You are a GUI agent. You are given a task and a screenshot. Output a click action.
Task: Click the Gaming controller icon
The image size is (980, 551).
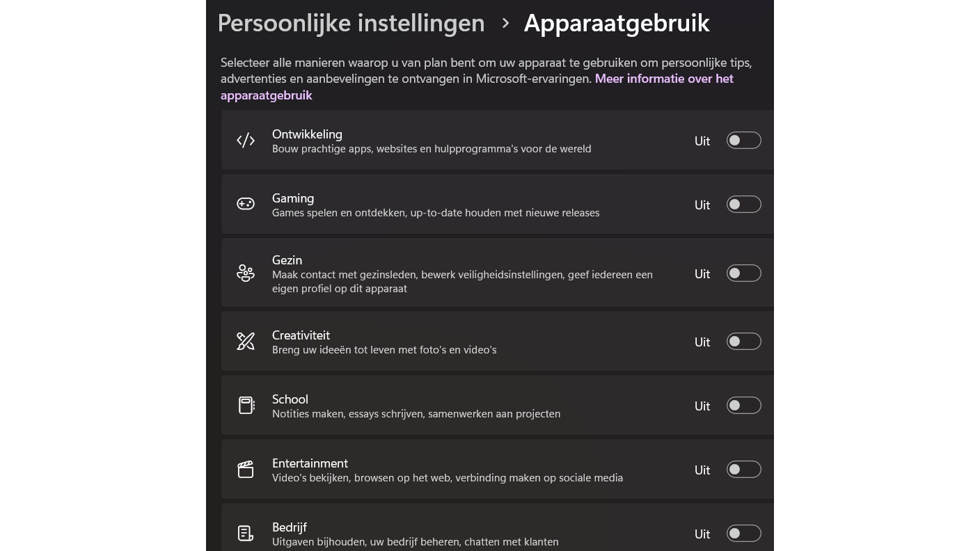pyautogui.click(x=246, y=205)
